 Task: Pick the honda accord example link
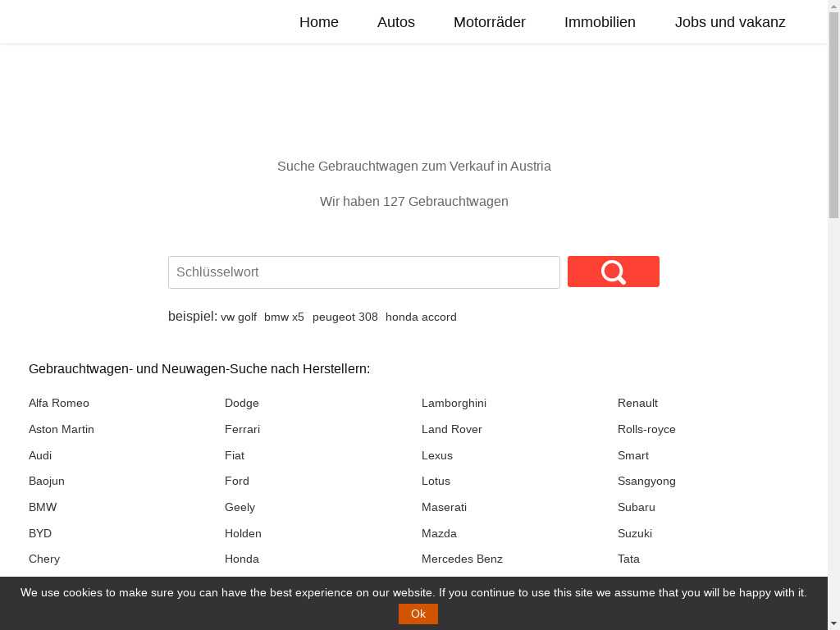click(x=421, y=317)
